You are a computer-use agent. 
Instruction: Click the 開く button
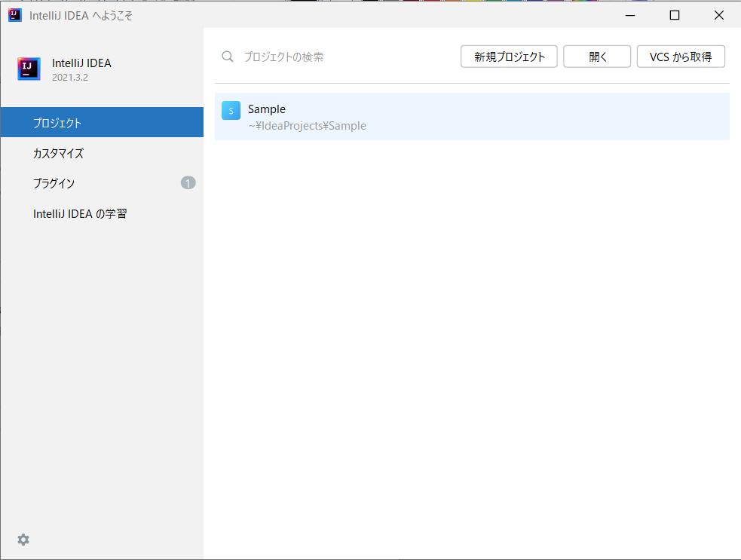597,57
